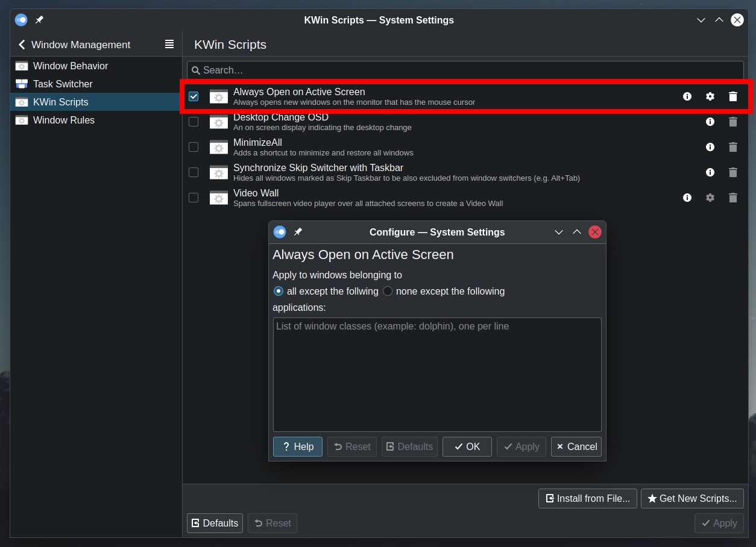
Task: Click the Desktop Change OSD title text
Action: [281, 117]
